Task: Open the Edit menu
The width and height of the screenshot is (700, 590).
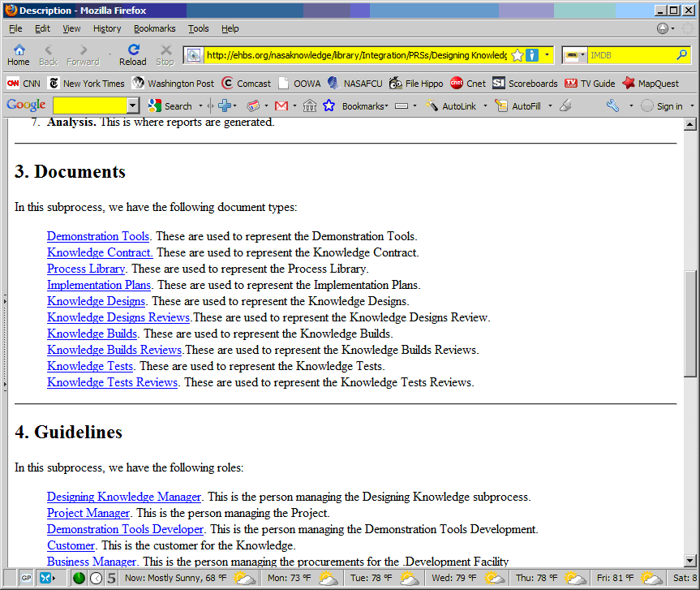Action: pyautogui.click(x=42, y=28)
